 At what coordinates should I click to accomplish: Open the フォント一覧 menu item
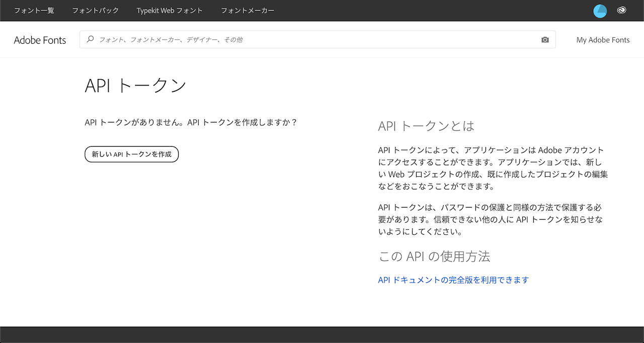coord(34,11)
